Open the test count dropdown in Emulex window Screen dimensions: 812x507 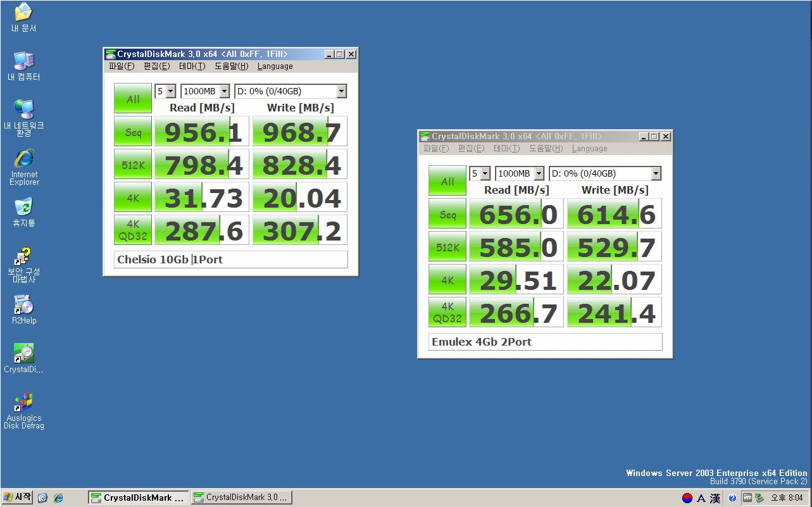point(480,173)
